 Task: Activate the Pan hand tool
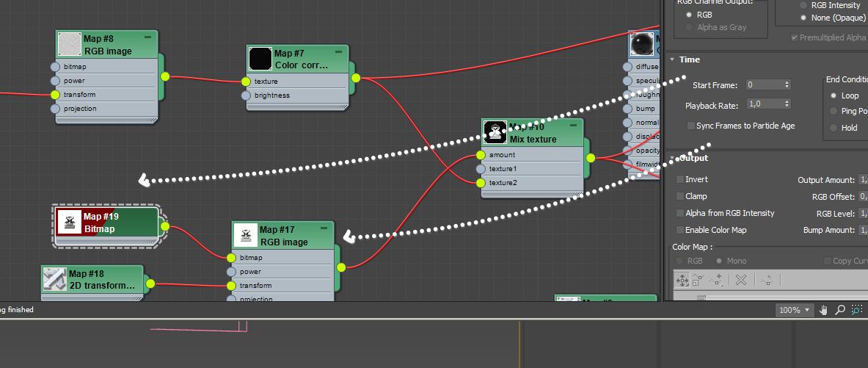point(823,310)
